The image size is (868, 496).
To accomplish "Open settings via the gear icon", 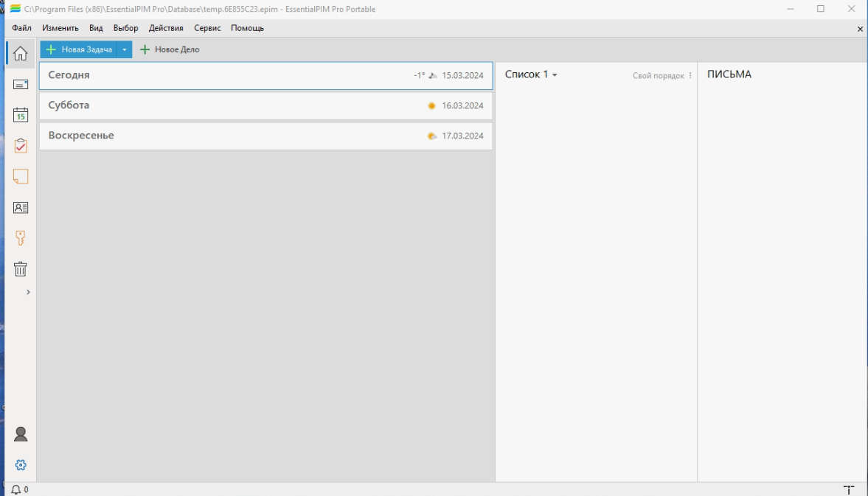I will pyautogui.click(x=21, y=465).
